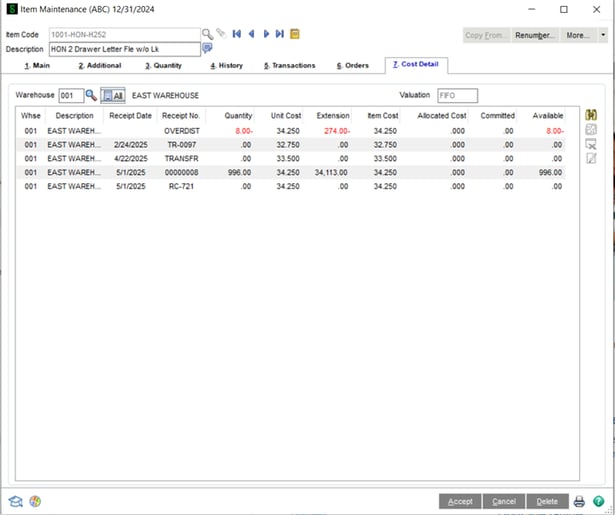Screen dimensions: 615x515
Task: Toggle the All warehouses button
Action: coord(113,96)
